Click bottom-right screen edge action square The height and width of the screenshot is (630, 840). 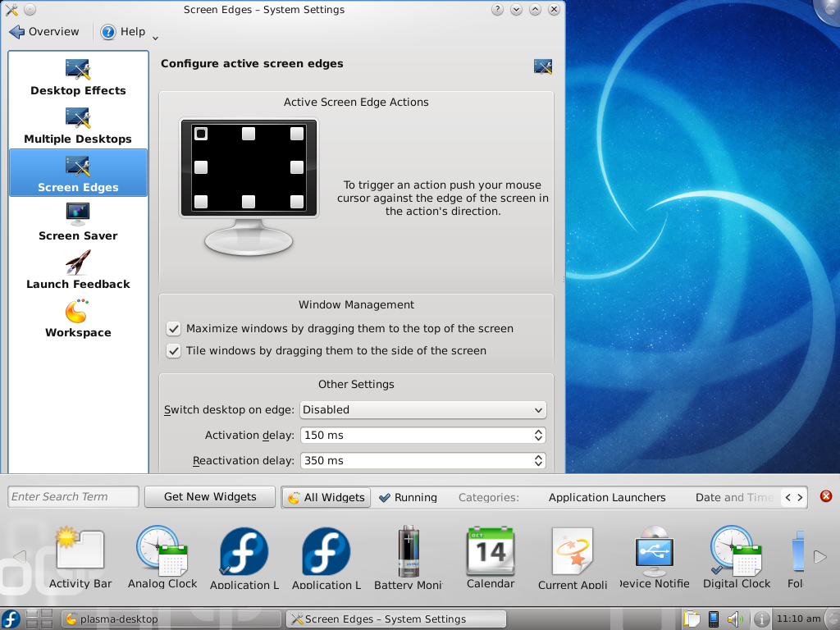tap(297, 202)
